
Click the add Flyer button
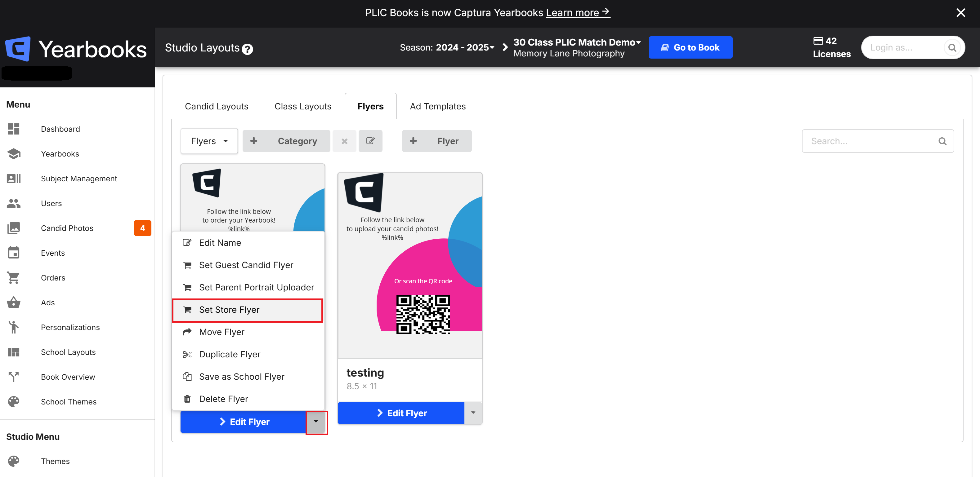[x=436, y=141]
